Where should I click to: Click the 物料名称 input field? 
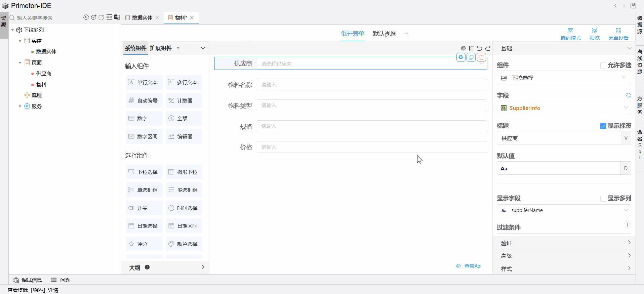tap(371, 85)
